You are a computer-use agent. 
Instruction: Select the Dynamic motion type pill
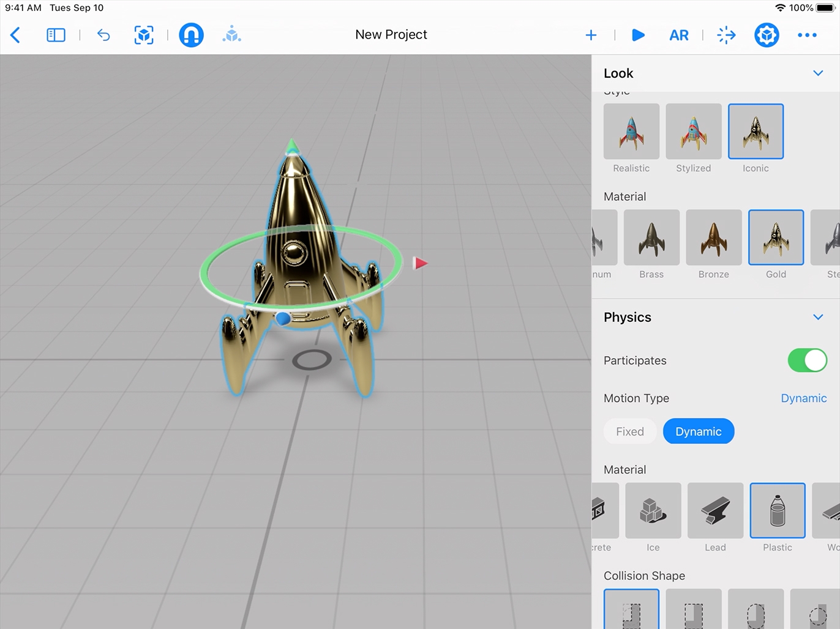[x=699, y=431]
